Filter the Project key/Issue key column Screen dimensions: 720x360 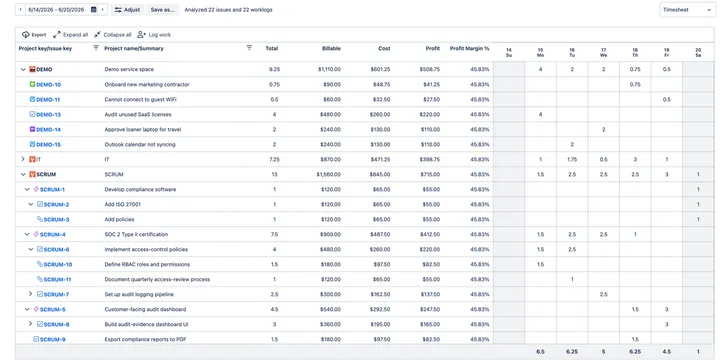click(x=96, y=48)
